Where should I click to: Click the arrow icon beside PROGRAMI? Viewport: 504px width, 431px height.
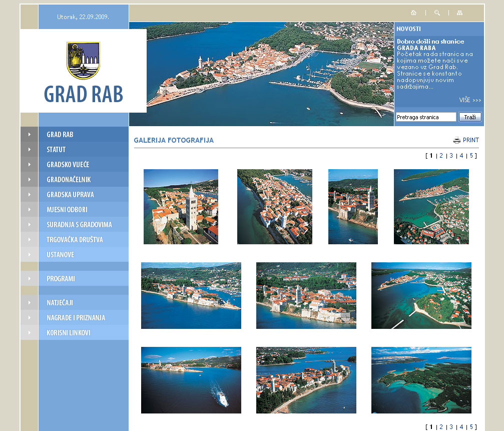[x=30, y=279]
